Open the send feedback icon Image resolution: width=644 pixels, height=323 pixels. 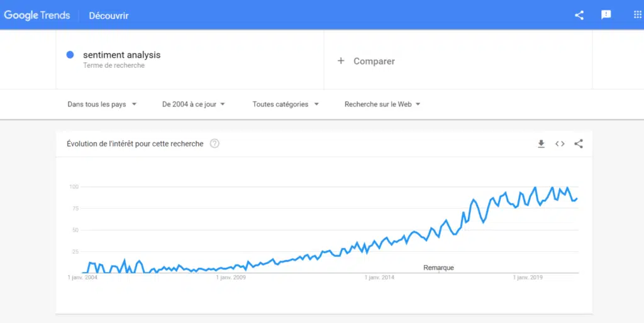click(606, 15)
